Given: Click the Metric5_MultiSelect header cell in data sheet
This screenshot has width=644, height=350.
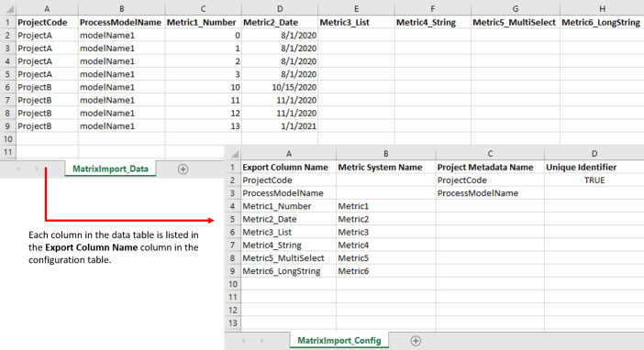Looking at the screenshot, I should [x=515, y=22].
